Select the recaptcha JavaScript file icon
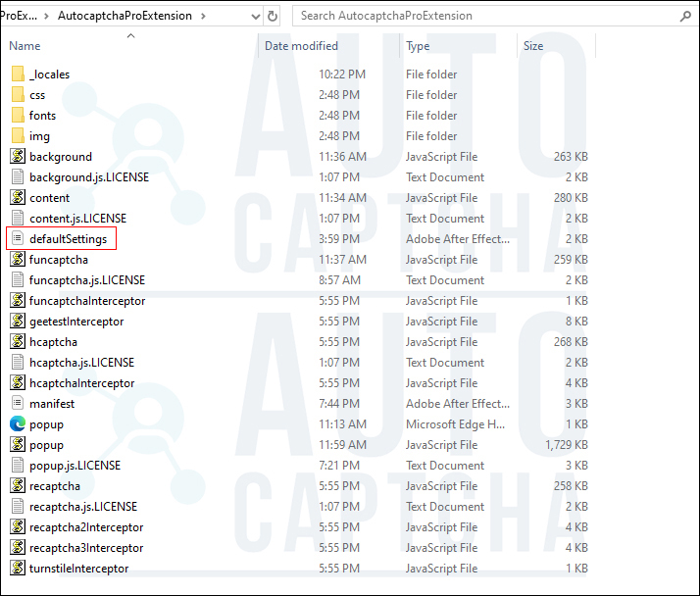 pos(18,486)
